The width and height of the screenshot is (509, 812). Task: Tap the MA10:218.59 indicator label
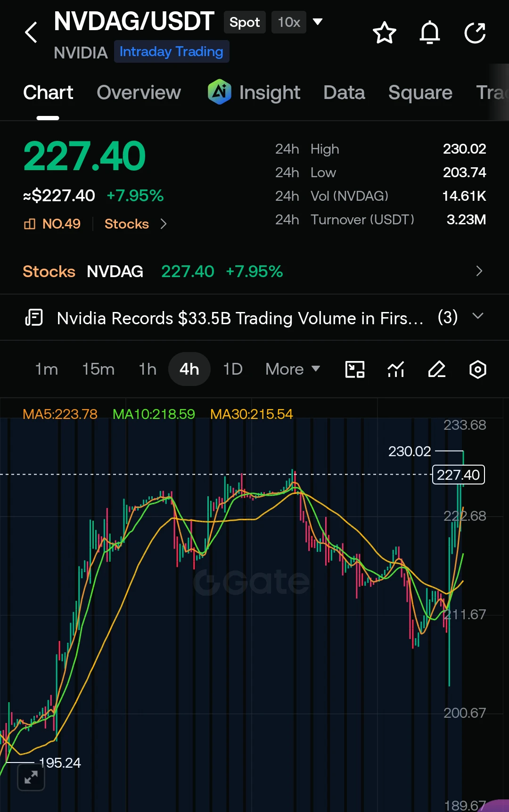(x=154, y=414)
